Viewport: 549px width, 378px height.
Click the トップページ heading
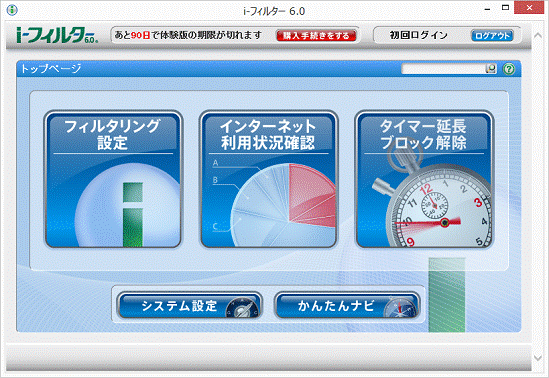[51, 68]
